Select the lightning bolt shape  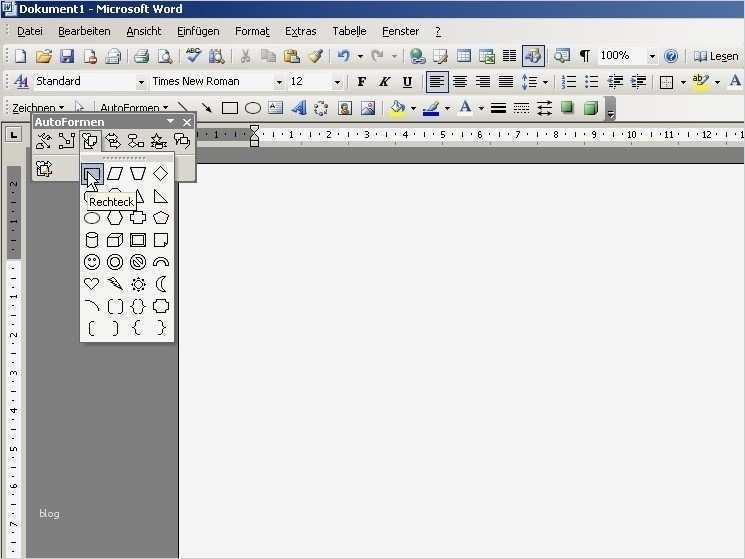point(115,284)
